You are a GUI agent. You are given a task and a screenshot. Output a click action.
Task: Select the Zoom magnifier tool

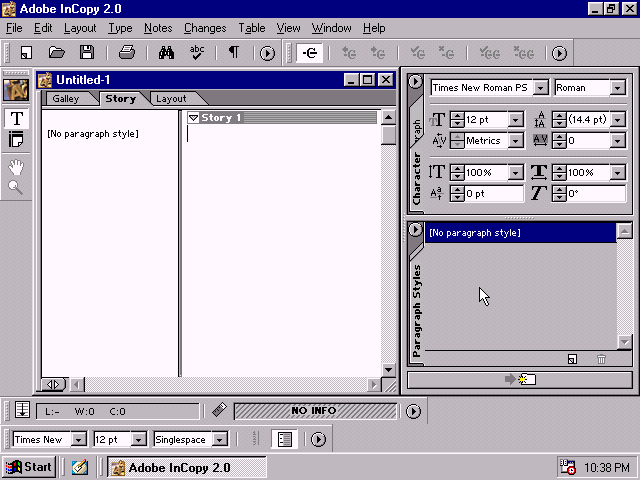[16, 186]
